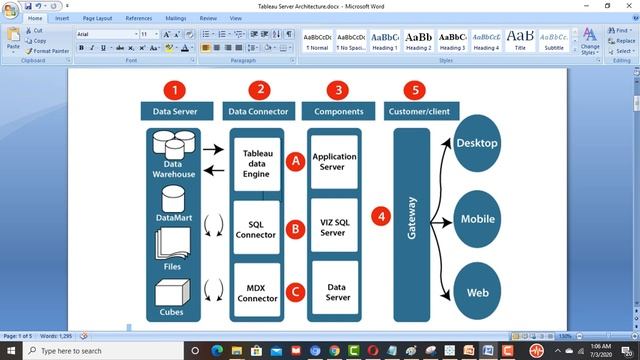Switch to the Page Layout tab
640x360 pixels.
[x=97, y=18]
